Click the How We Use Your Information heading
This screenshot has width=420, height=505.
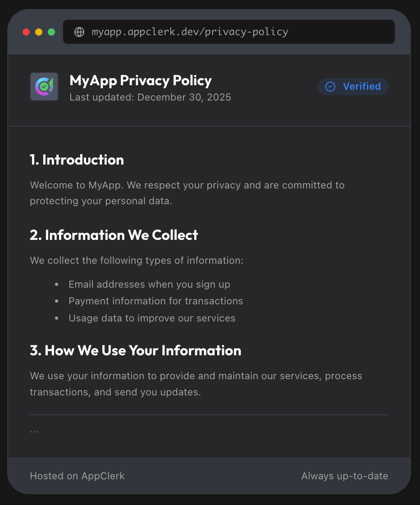click(136, 350)
